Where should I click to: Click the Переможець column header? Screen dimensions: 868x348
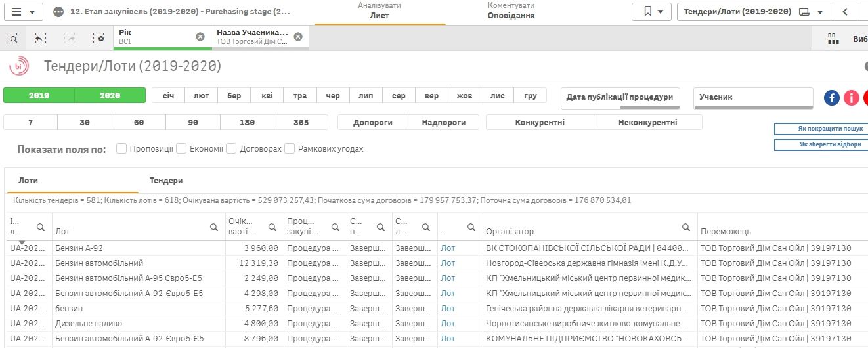(783, 227)
